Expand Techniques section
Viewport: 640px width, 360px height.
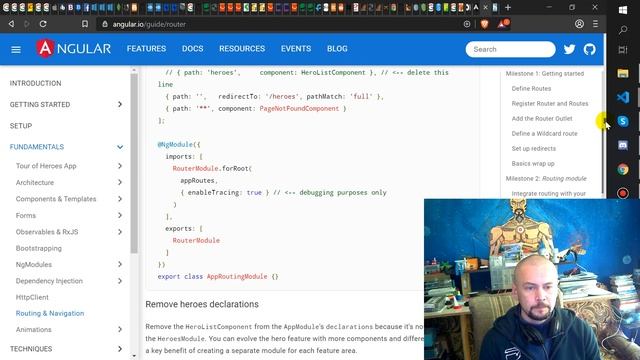120,349
